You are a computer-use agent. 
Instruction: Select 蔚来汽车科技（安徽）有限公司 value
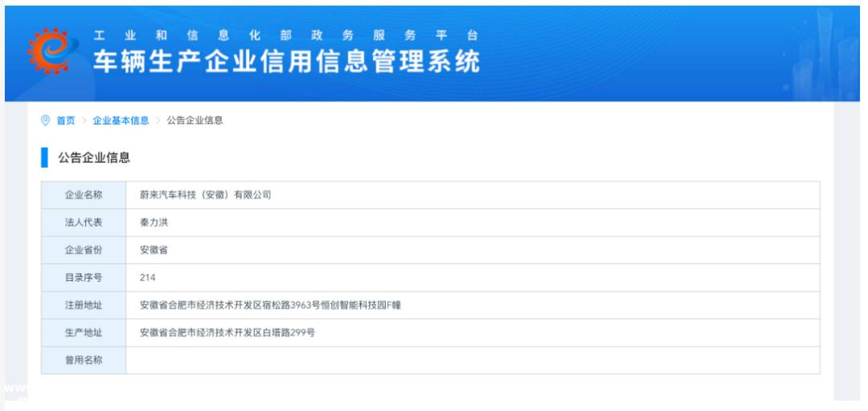point(206,195)
